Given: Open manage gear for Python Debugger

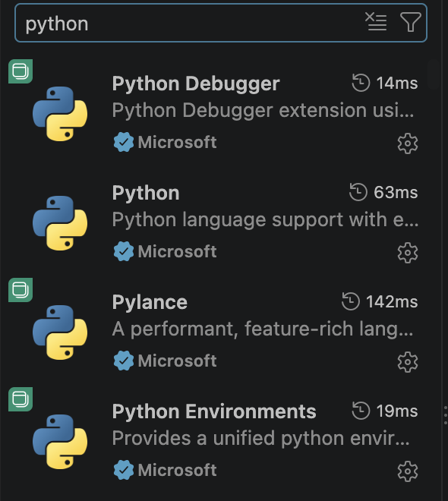Looking at the screenshot, I should (408, 143).
